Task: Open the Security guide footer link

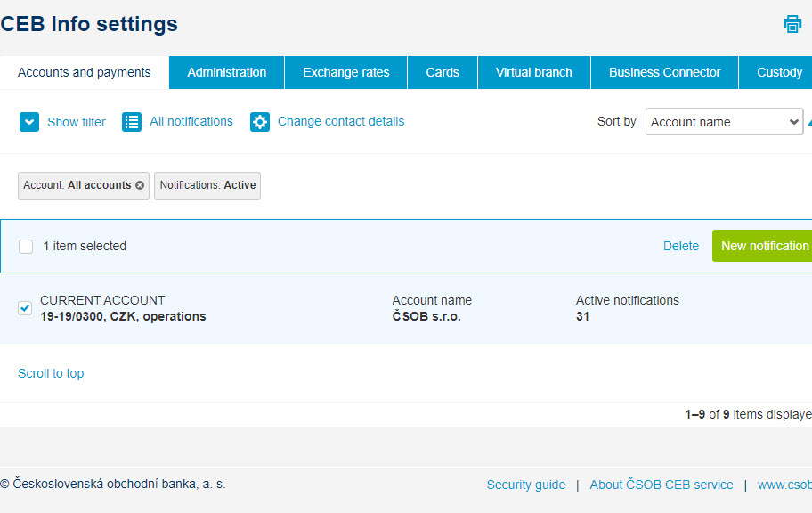Action: tap(526, 484)
